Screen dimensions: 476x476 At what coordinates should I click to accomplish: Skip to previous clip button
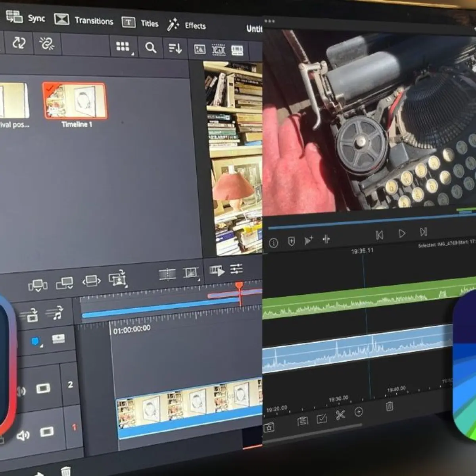pos(379,235)
